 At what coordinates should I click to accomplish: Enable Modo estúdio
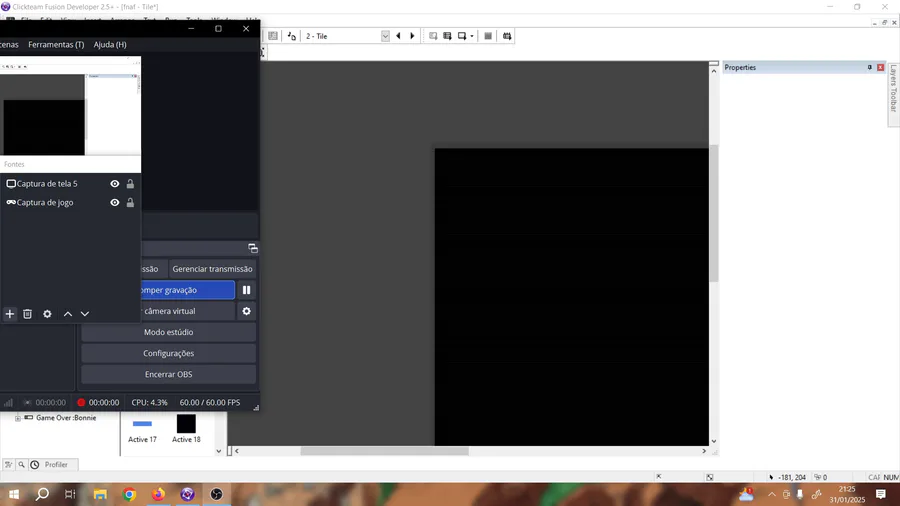[169, 332]
